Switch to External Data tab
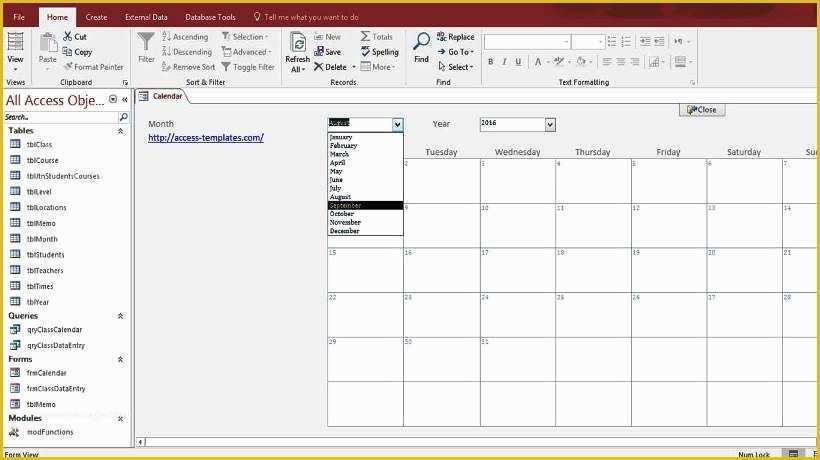 (x=146, y=17)
